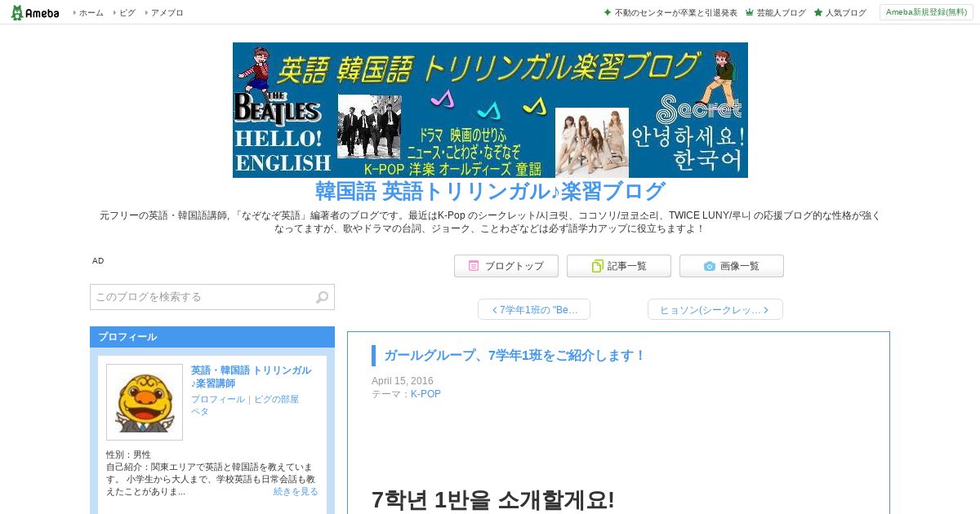Open article title ガールグループ、7学年1班をご紹介します！
The width and height of the screenshot is (980, 514).
point(514,356)
